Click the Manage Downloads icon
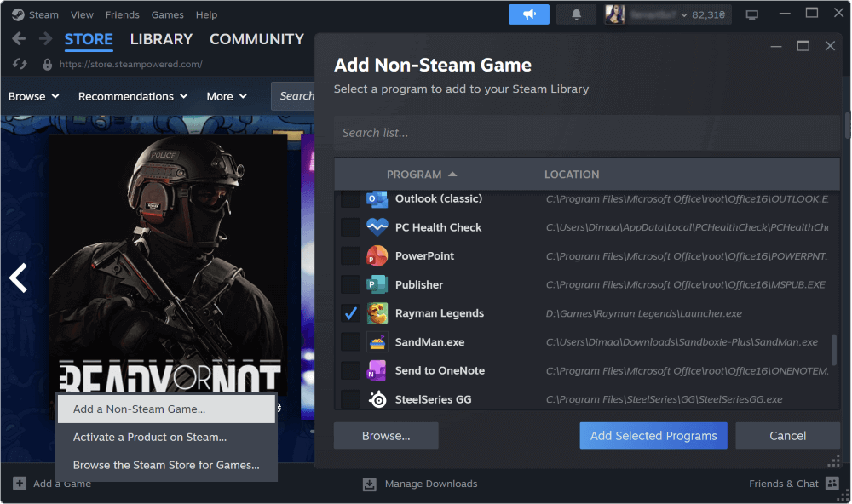 [370, 484]
